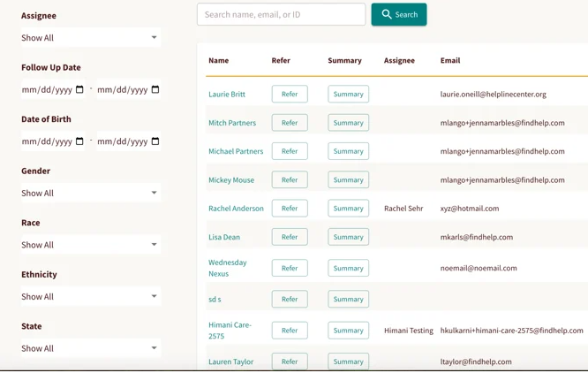Screen dimensions: 588x373
Task: Click the magnifier Search button
Action: 399,15
